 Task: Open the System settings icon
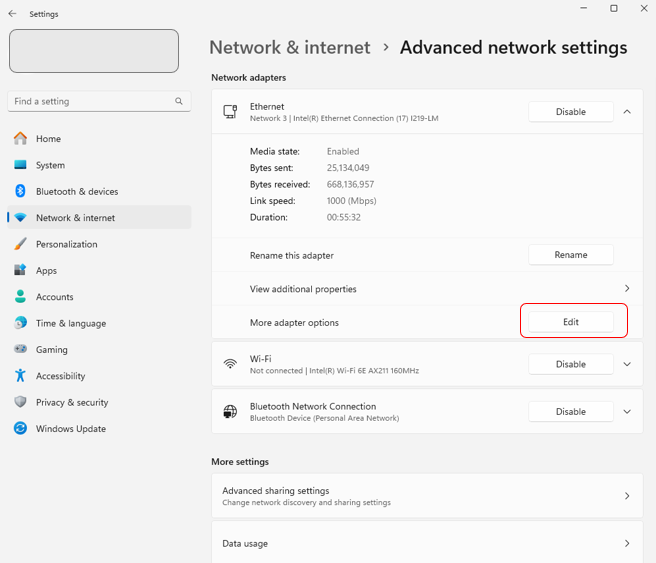coord(20,165)
